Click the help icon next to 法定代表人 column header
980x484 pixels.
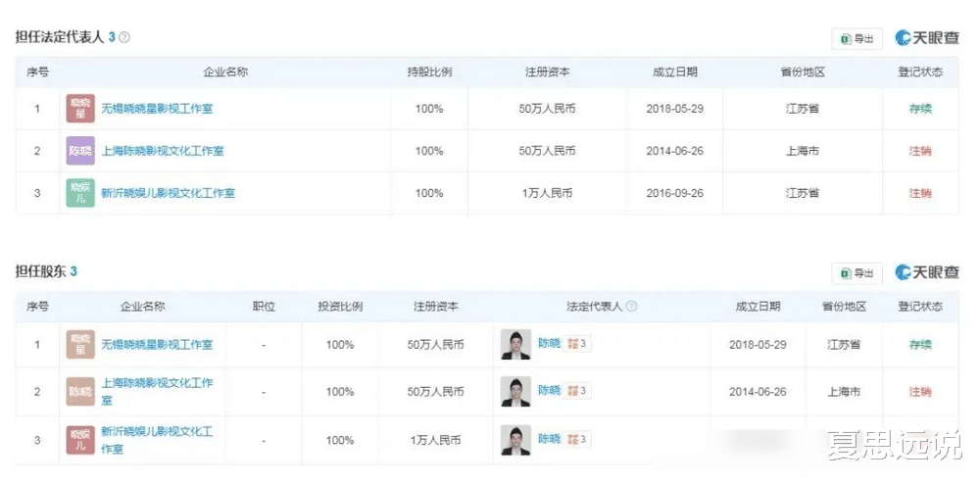632,307
